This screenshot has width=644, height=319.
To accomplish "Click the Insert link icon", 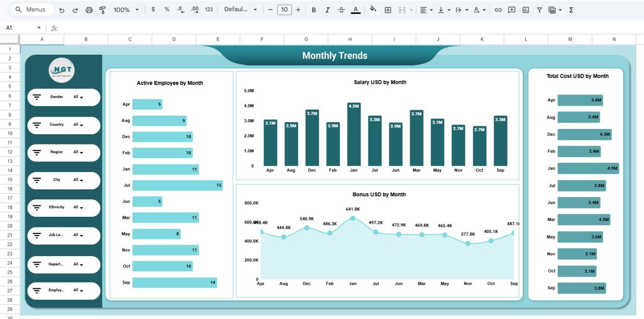I will 498,10.
